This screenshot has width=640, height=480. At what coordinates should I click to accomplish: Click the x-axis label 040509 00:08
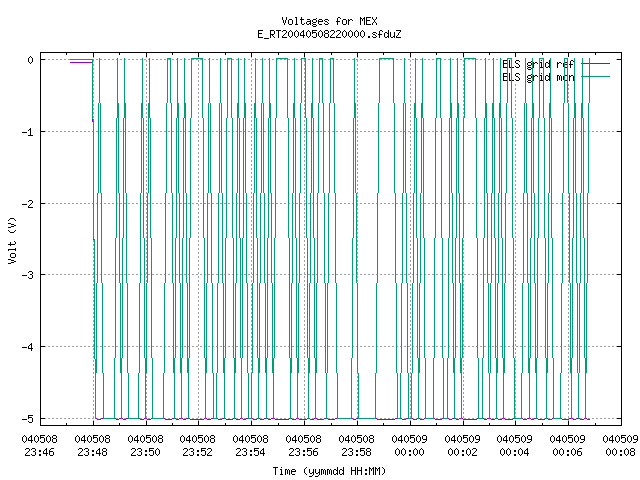click(620, 446)
